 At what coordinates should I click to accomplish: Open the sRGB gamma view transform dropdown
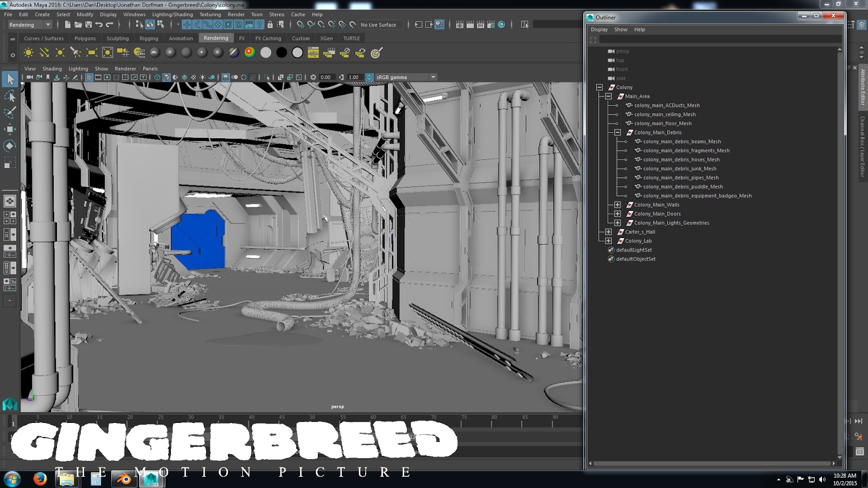pyautogui.click(x=406, y=77)
